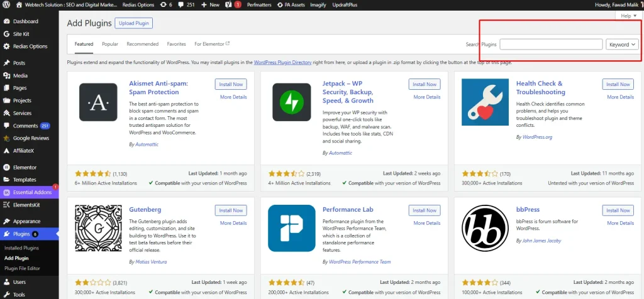Open the Tools wrench icon in the sidebar
The width and height of the screenshot is (644, 299).
click(x=6, y=295)
